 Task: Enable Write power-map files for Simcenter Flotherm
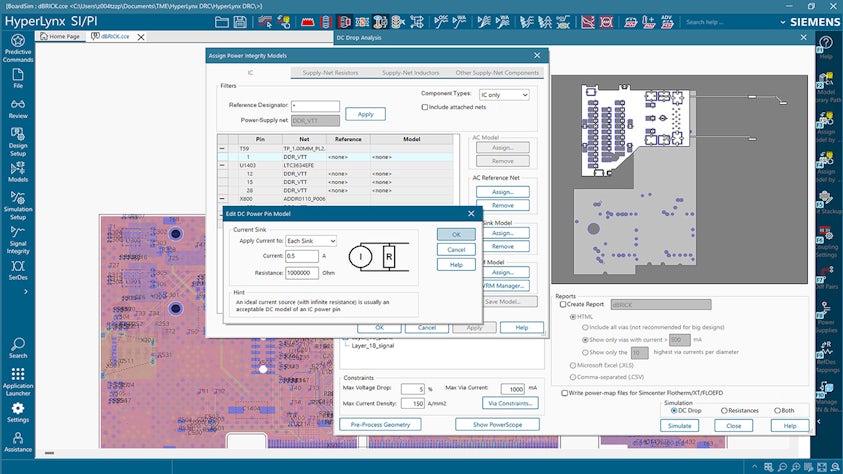[x=565, y=393]
